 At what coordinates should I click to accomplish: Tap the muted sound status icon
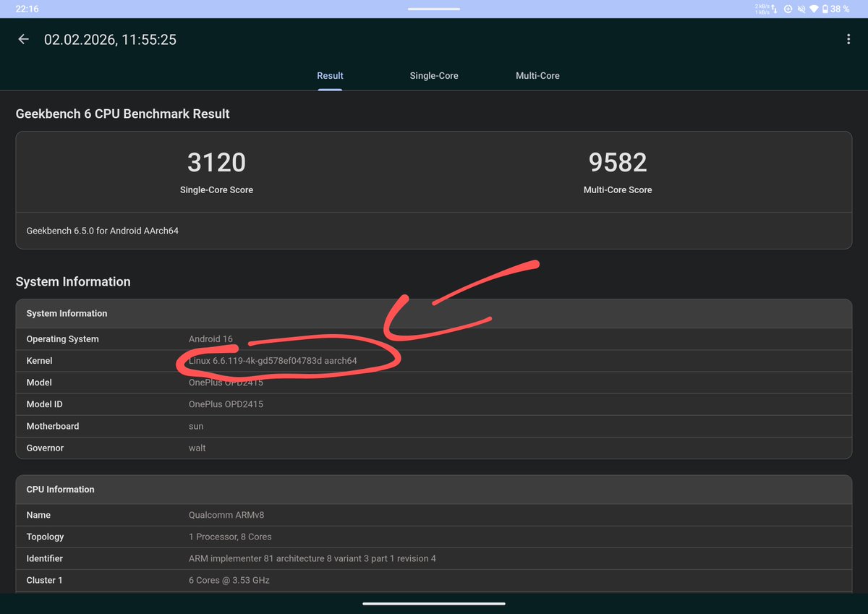801,9
